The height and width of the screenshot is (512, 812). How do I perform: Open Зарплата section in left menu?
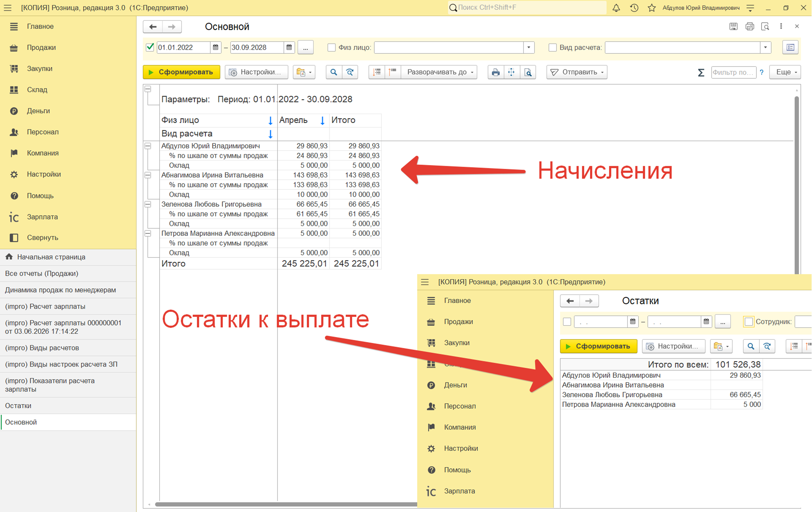pyautogui.click(x=68, y=217)
